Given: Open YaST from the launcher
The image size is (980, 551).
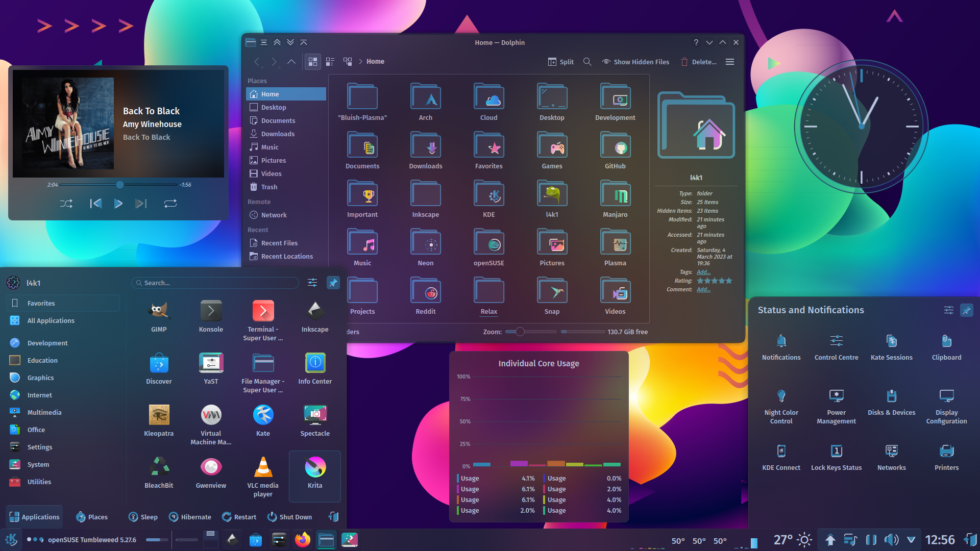Looking at the screenshot, I should coord(211,368).
